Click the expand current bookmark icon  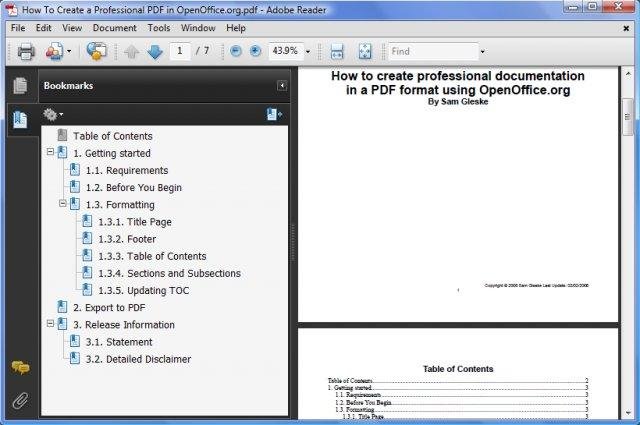point(274,114)
